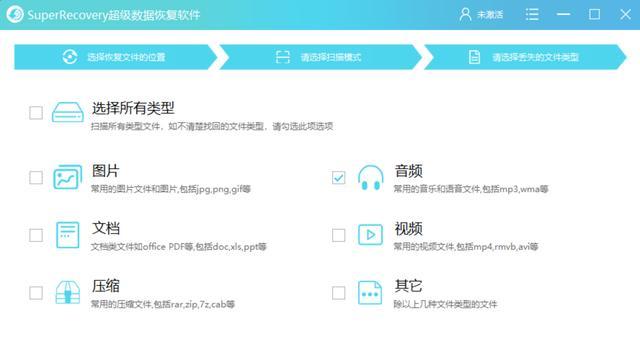
Task: Click the doc,xls,ppt description text
Action: [178, 247]
